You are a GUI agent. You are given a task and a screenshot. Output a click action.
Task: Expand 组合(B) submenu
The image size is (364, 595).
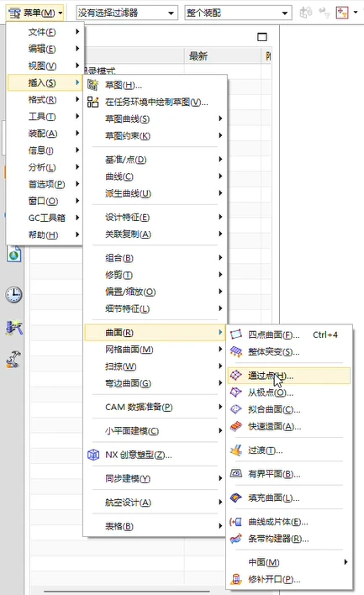[156, 258]
